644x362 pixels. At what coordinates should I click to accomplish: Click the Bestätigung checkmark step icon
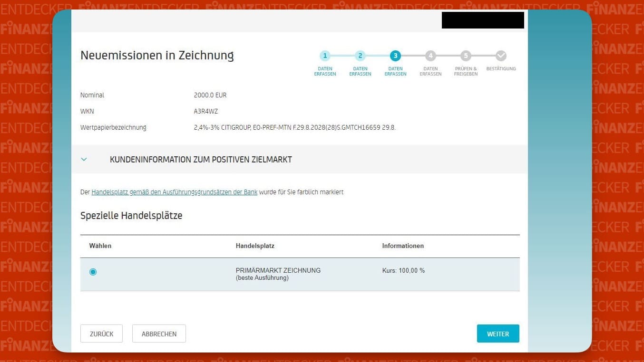tap(501, 56)
